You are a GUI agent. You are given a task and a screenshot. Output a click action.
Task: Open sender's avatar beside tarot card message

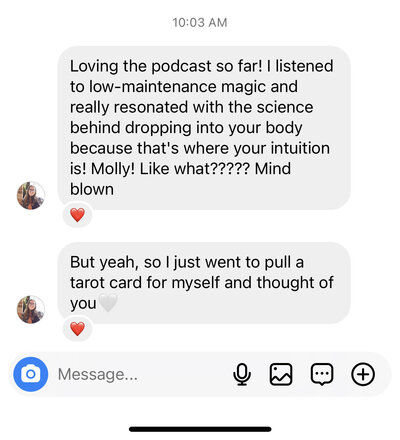(31, 310)
